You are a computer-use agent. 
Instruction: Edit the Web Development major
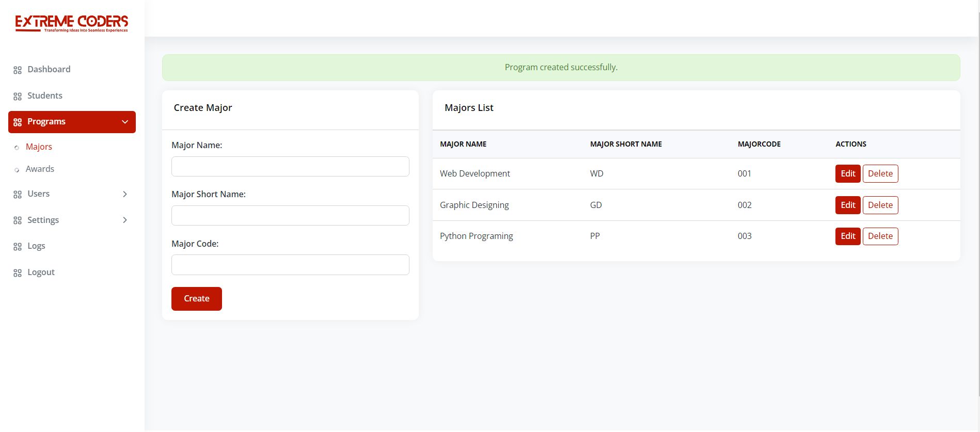[x=847, y=173]
